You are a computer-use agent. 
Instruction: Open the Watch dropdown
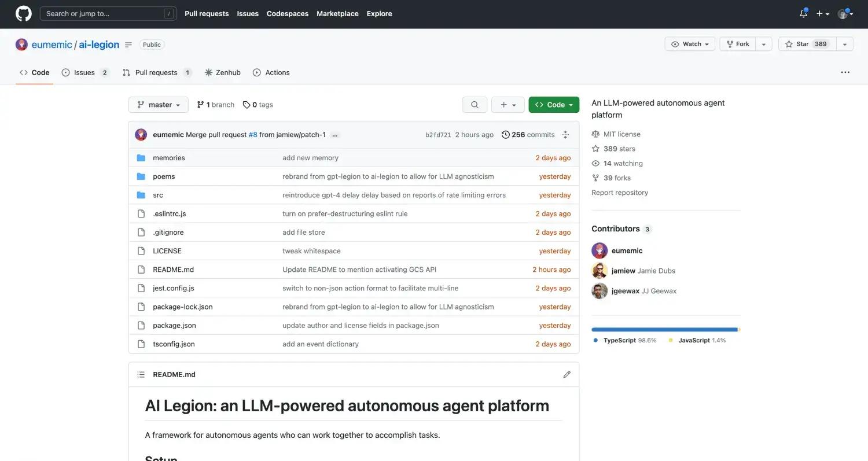click(x=690, y=44)
